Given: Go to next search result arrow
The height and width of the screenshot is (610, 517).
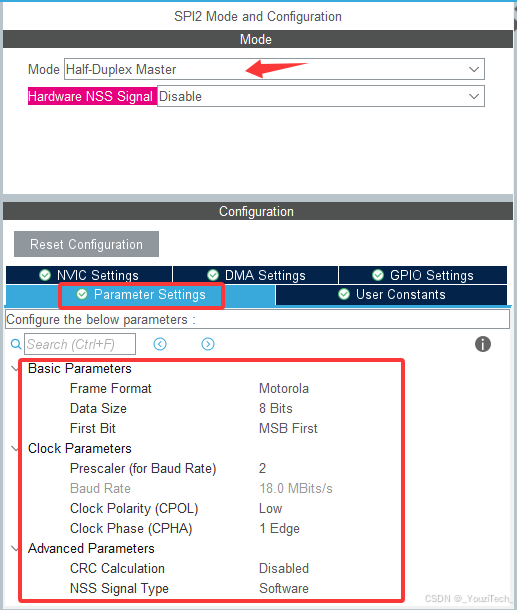Looking at the screenshot, I should click(208, 344).
